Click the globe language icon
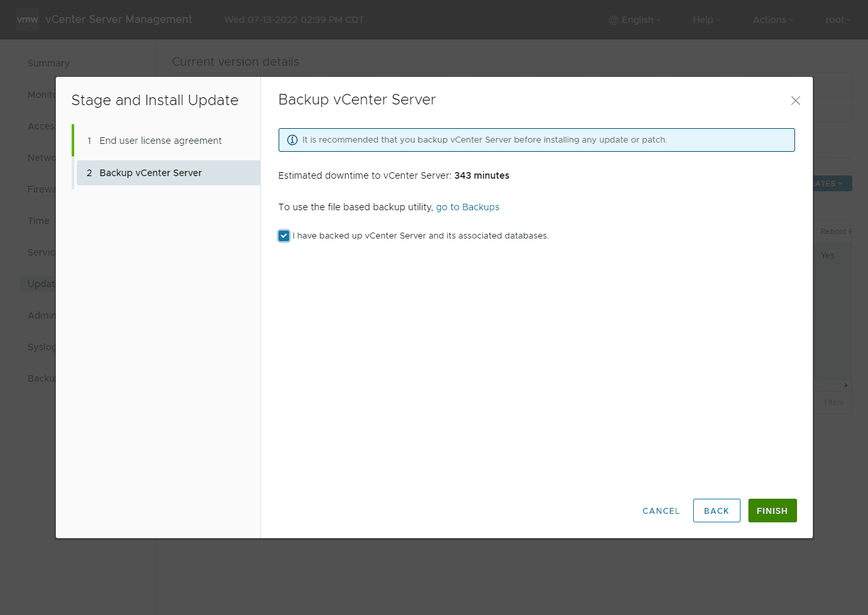Image resolution: width=868 pixels, height=615 pixels. point(614,20)
